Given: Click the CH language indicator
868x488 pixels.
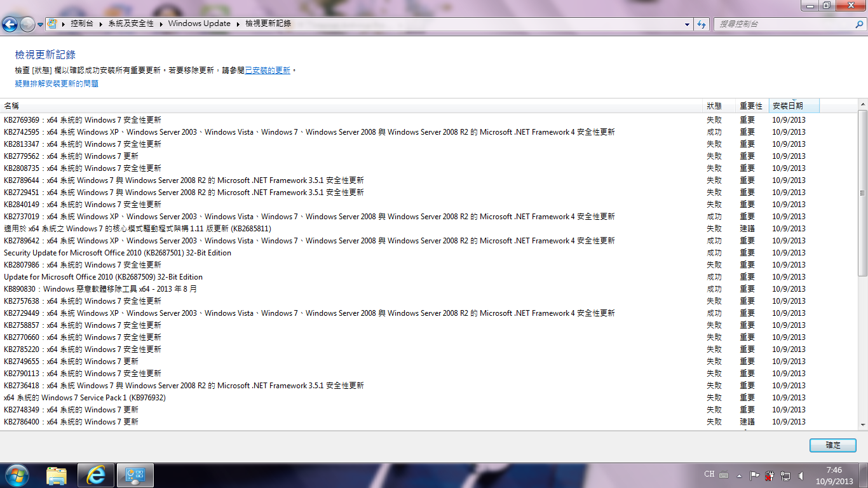Looking at the screenshot, I should [x=709, y=474].
